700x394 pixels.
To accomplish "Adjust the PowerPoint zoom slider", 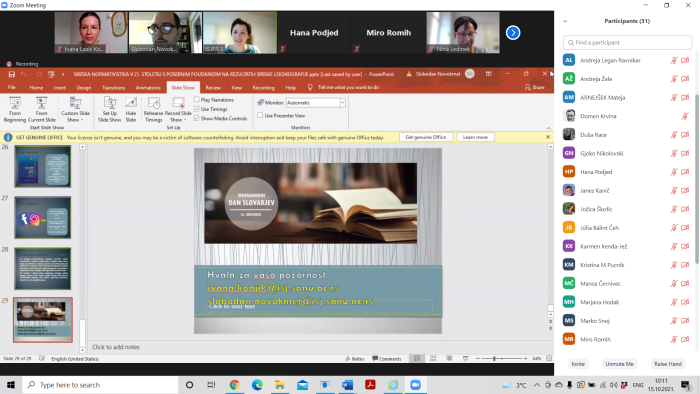I will click(x=494, y=358).
